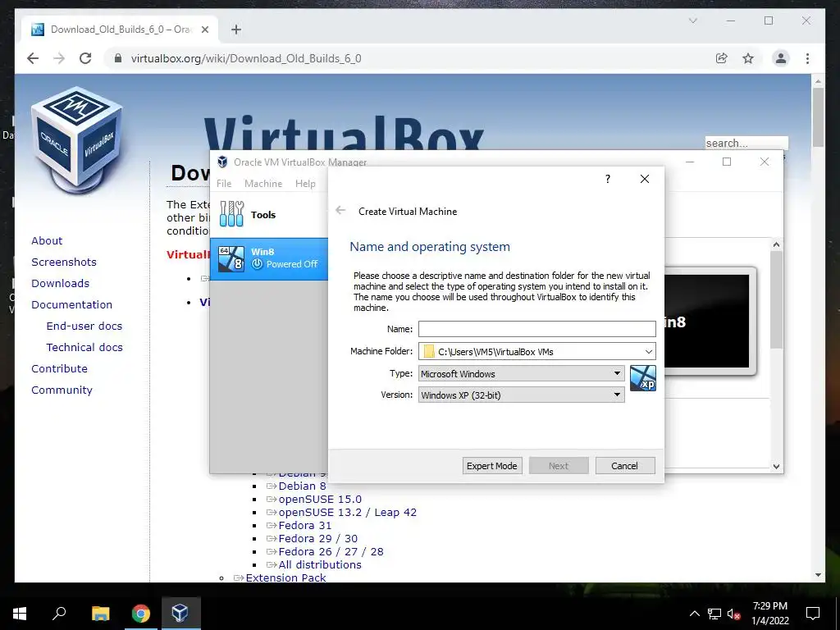
Task: Open the openSUSE 15.0 link
Action: click(320, 500)
